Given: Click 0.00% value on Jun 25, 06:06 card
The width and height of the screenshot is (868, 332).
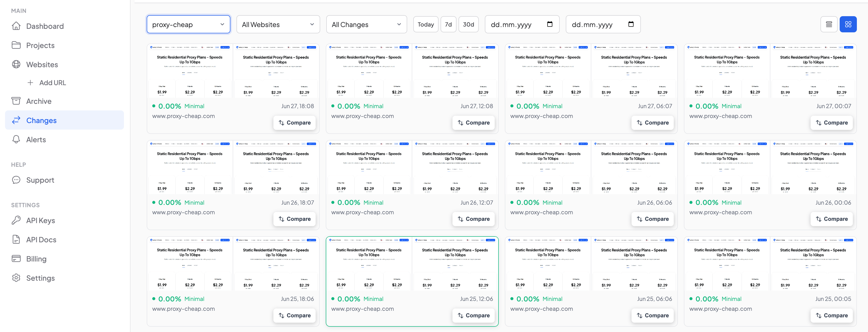Looking at the screenshot, I should pyautogui.click(x=528, y=299).
